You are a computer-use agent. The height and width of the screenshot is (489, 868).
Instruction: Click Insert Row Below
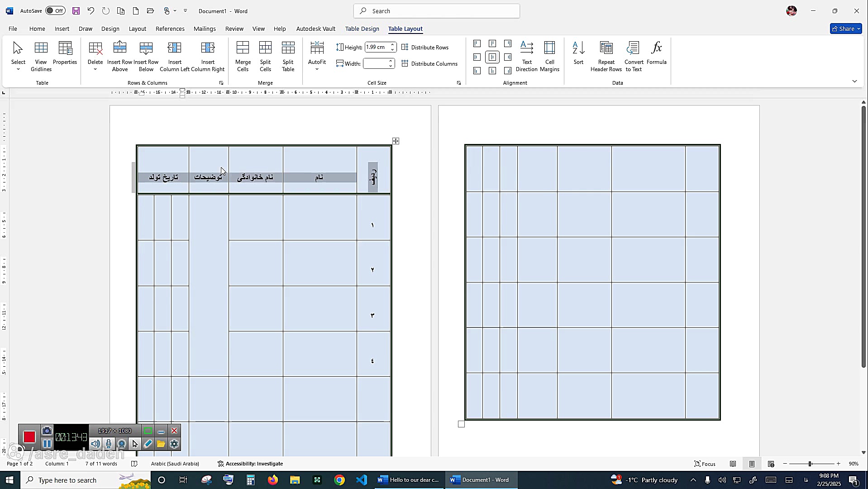pyautogui.click(x=146, y=57)
